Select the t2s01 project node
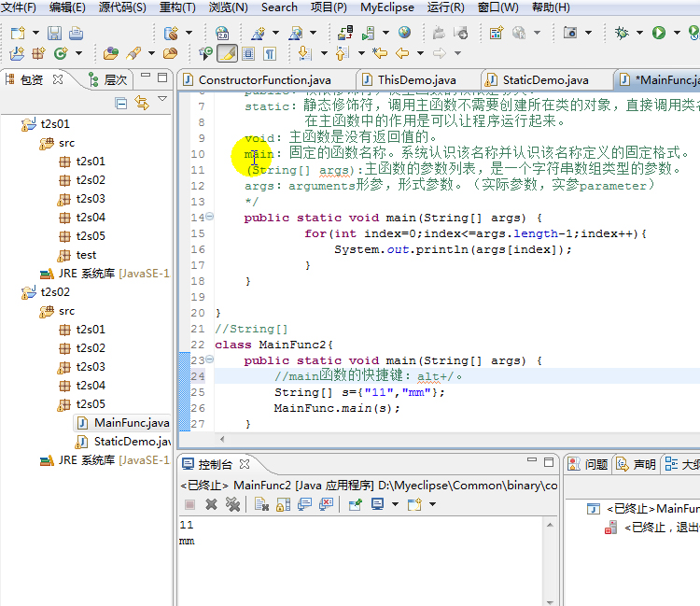Viewport: 700px width, 606px height. click(46, 123)
